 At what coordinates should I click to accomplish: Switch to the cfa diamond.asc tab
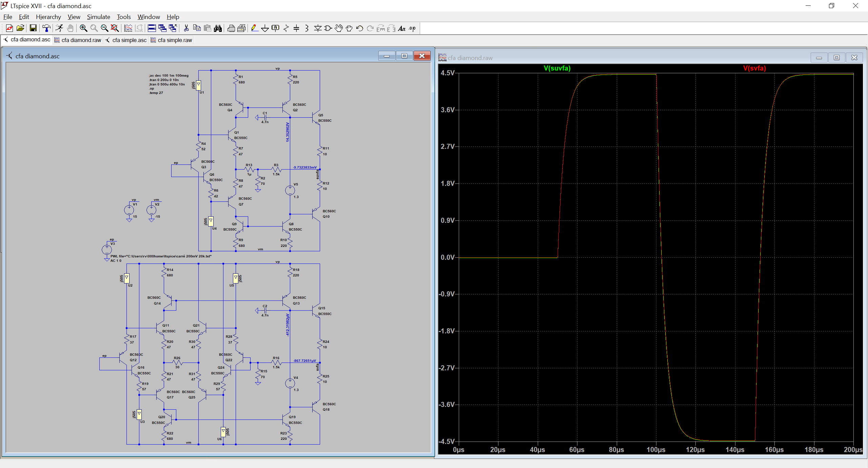pyautogui.click(x=27, y=40)
